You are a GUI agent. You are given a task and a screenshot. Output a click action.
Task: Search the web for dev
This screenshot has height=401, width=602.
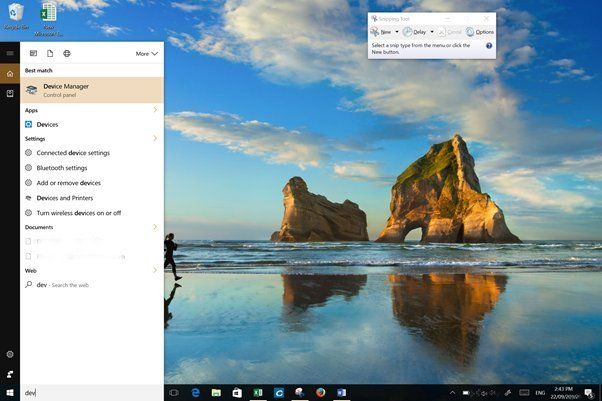coord(92,285)
